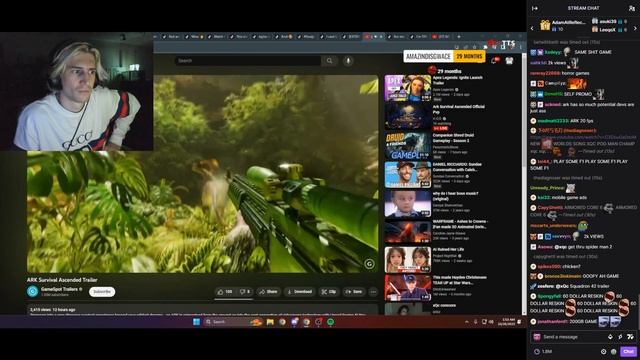
Task: Open chat settings gear icon
Action: 603,351
